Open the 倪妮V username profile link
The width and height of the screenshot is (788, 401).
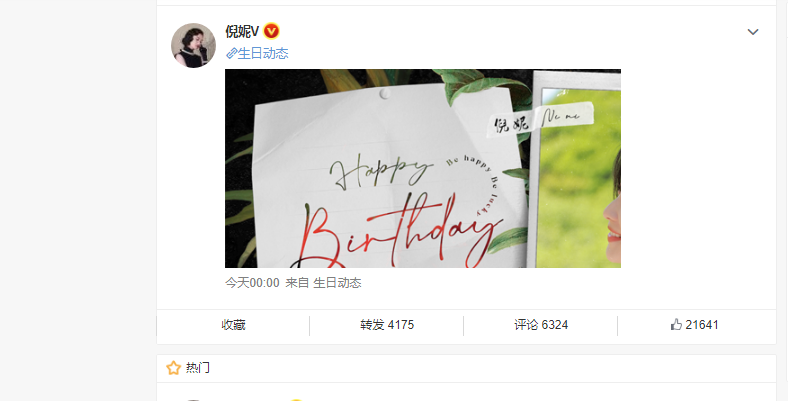(x=242, y=32)
